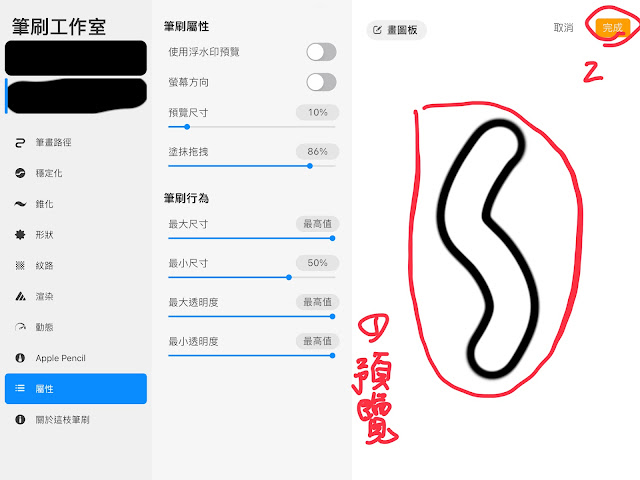640x480 pixels.
Task: Open the 紋路 grain icon
Action: (x=20, y=266)
